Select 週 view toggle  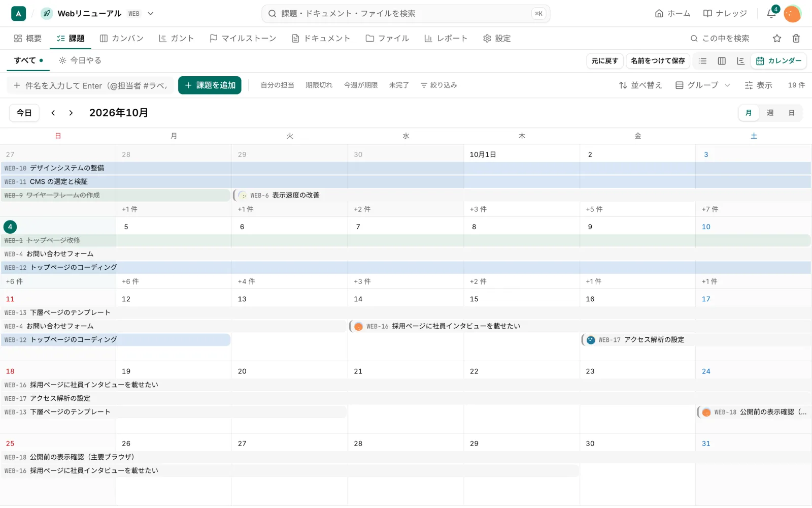[x=770, y=113]
